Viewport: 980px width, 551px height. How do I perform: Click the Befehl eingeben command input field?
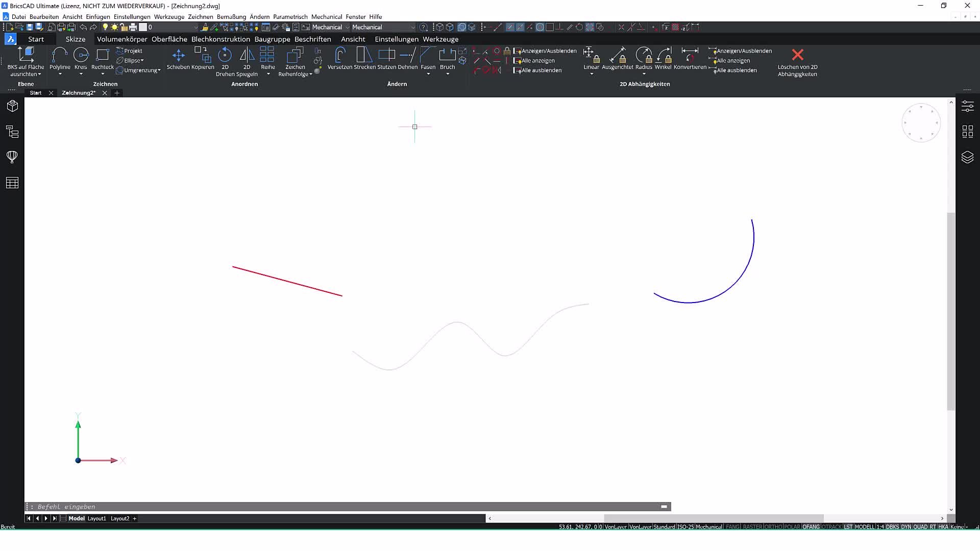pos(347,507)
